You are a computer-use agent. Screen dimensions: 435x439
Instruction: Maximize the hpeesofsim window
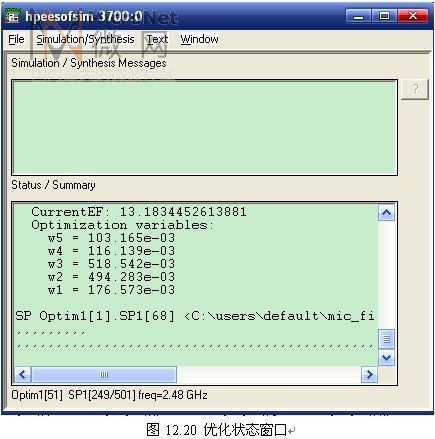coord(384,16)
